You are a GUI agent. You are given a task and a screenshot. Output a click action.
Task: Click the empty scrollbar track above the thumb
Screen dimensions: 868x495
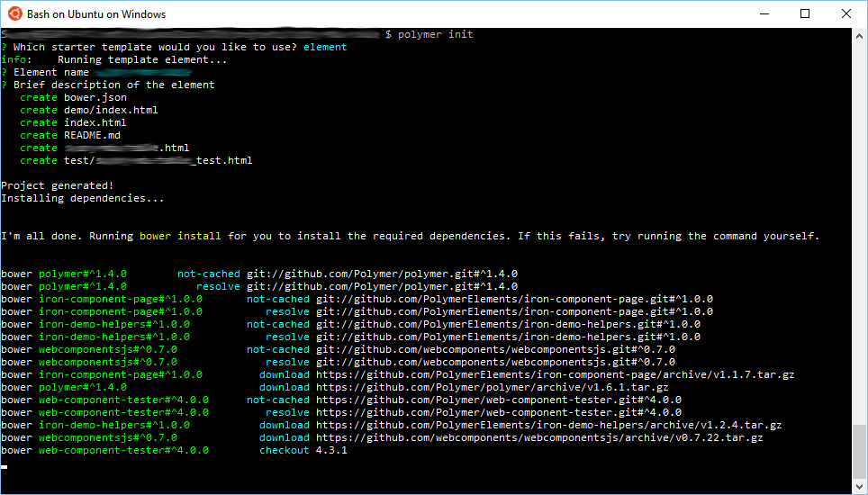(x=860, y=225)
